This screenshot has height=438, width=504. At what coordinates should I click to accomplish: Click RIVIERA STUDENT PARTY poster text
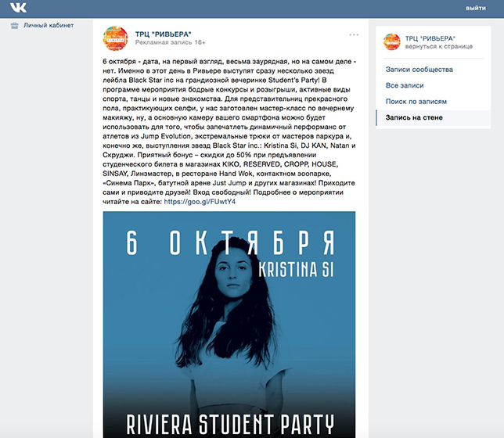click(230, 424)
